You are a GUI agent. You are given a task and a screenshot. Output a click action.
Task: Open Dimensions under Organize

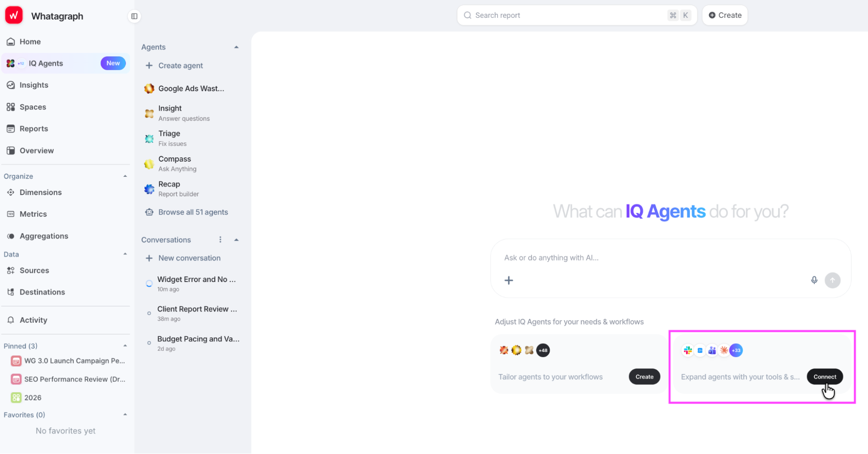pyautogui.click(x=66, y=192)
